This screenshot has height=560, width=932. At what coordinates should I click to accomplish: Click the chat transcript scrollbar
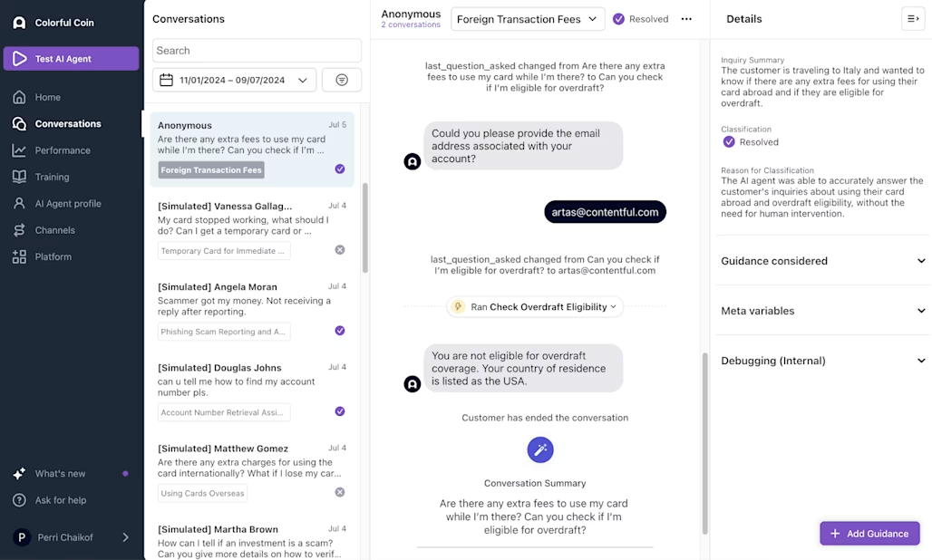[x=705, y=444]
